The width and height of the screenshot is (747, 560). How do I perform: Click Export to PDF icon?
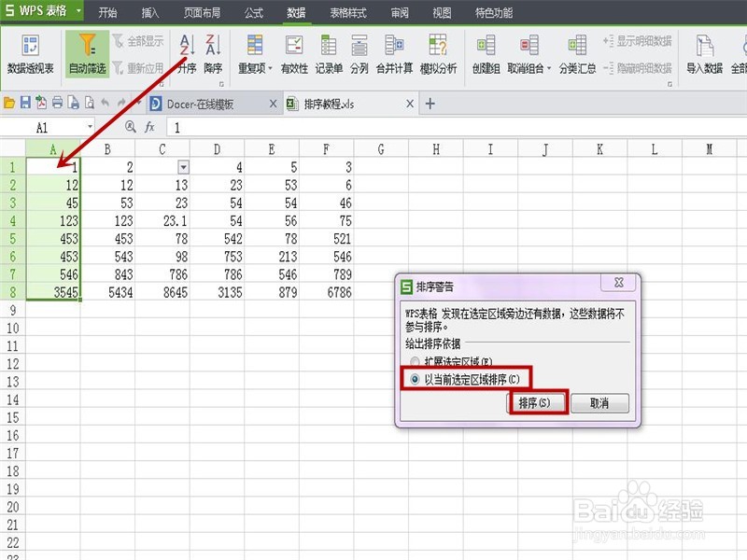pos(41,103)
